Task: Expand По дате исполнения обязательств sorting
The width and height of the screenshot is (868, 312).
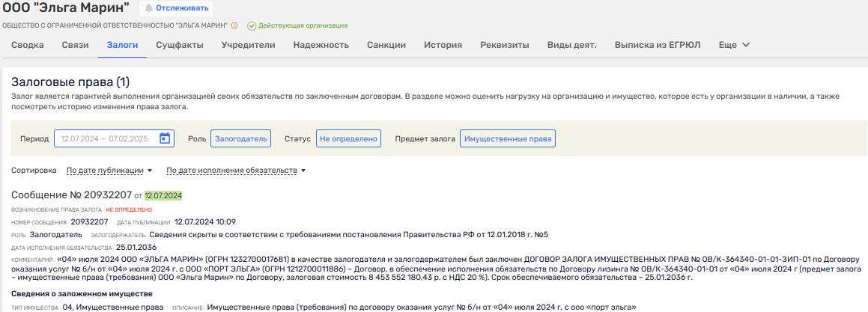Action: pos(237,171)
